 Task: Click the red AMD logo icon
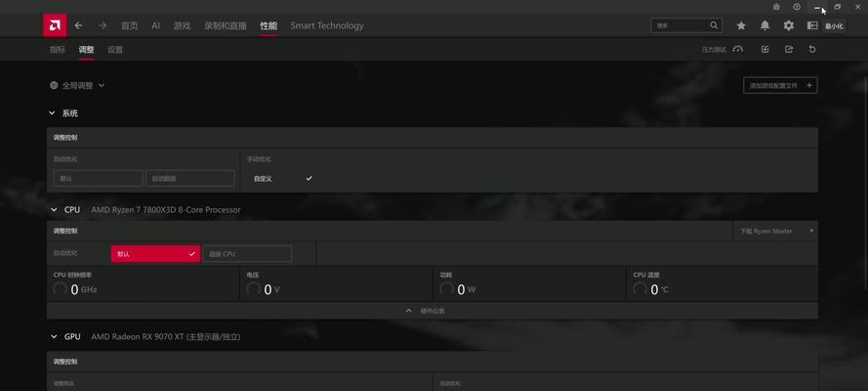coord(55,25)
